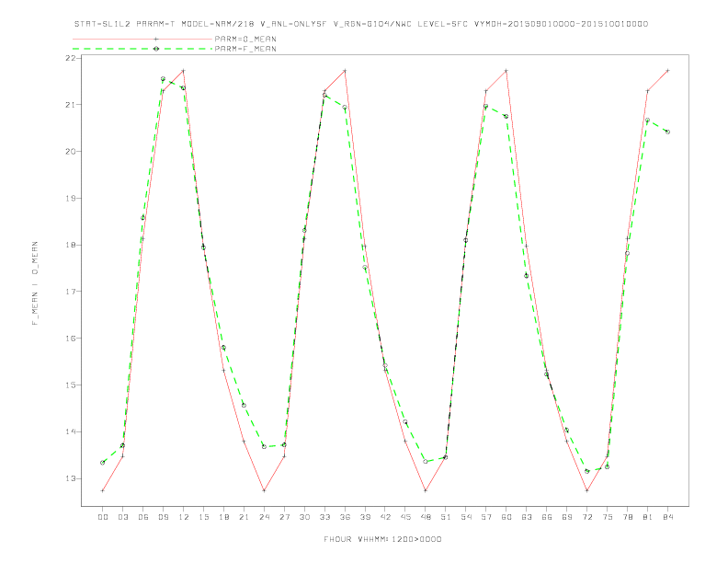Viewport: 728px width, 563px height.
Task: Click x-axis tick label 72
Action: tap(587, 517)
